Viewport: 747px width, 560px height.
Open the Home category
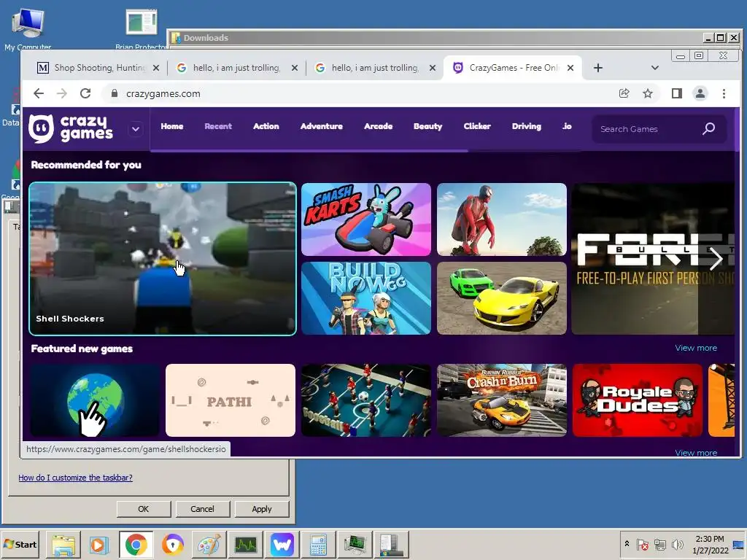click(172, 126)
